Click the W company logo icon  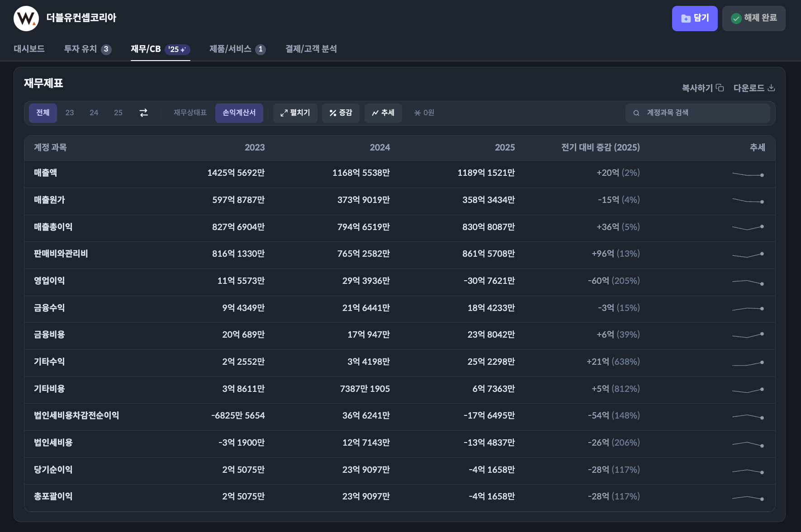tap(26, 19)
